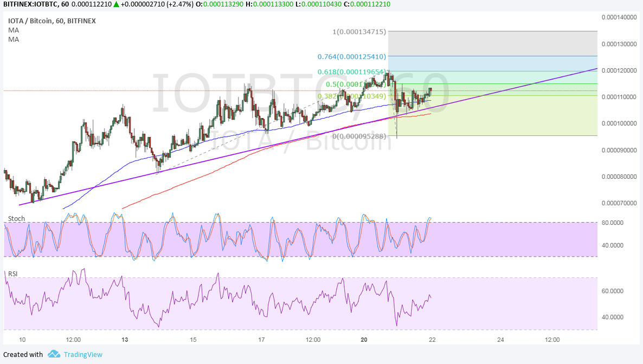Viewport: 643px width, 364px height.
Task: Click date label 20 on time axis
Action: 364,340
